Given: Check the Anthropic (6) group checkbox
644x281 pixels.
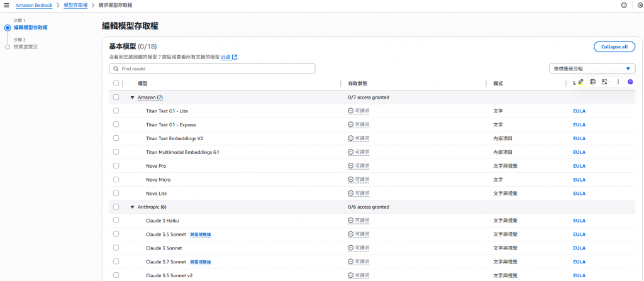Looking at the screenshot, I should point(116,207).
